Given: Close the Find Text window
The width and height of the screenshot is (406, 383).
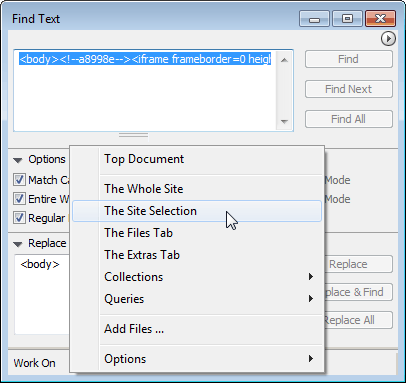Looking at the screenshot, I should 380,19.
